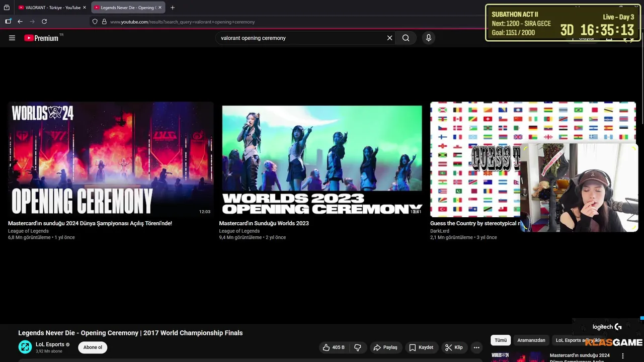Click the 2,1 Mn görüntüleme view count

pyautogui.click(x=451, y=237)
